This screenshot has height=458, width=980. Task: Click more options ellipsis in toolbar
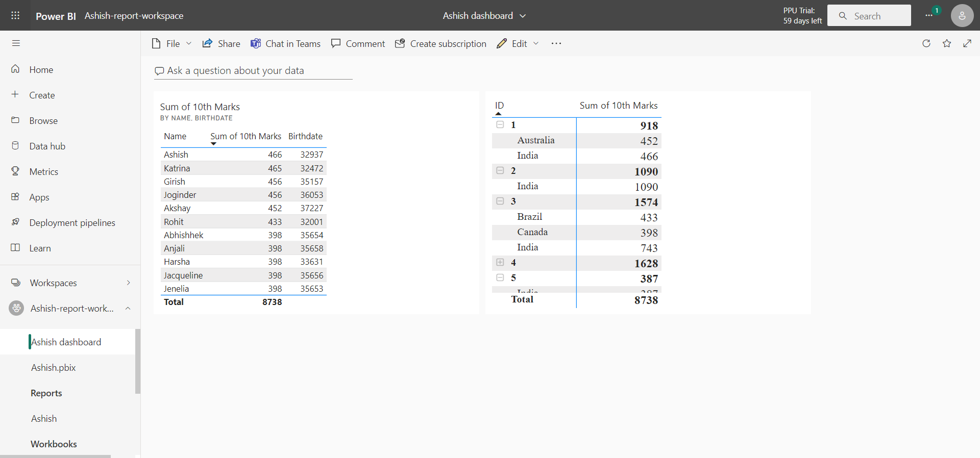pyautogui.click(x=556, y=44)
